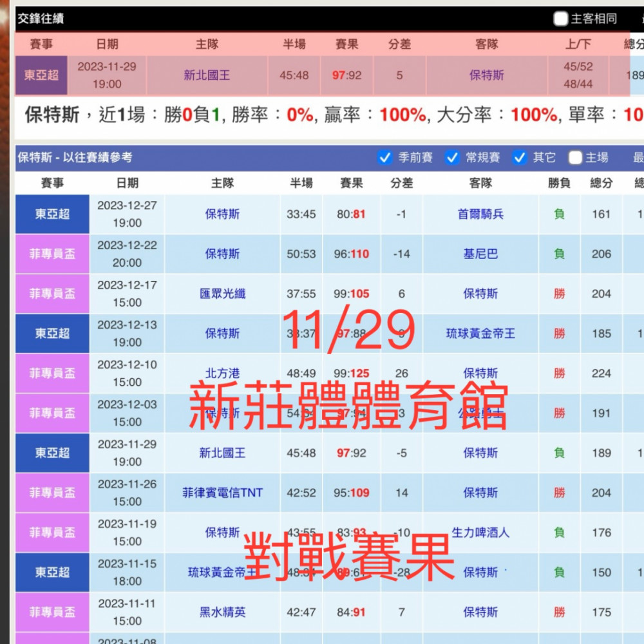Click half-time 50:53 on 2023-12-22 row

pos(301,254)
